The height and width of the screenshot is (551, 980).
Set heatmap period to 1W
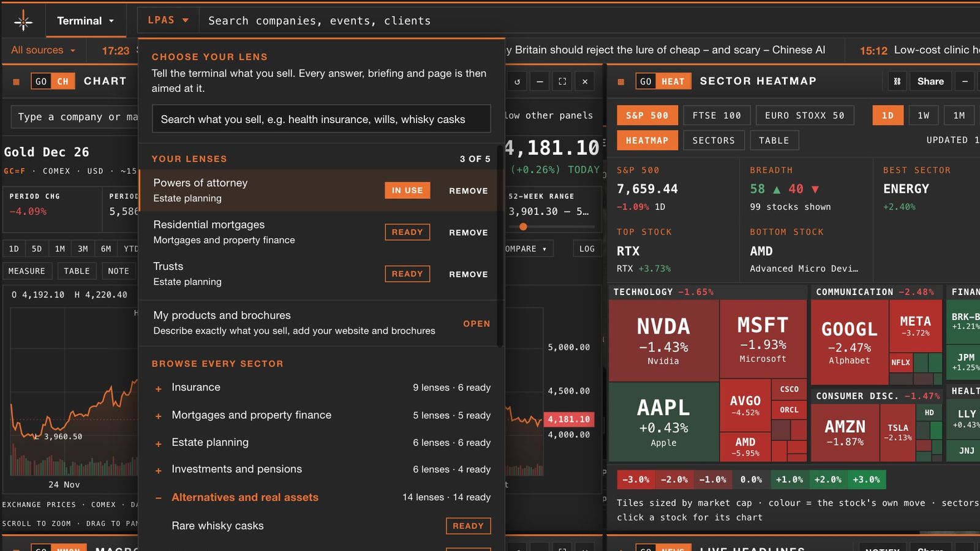[923, 115]
